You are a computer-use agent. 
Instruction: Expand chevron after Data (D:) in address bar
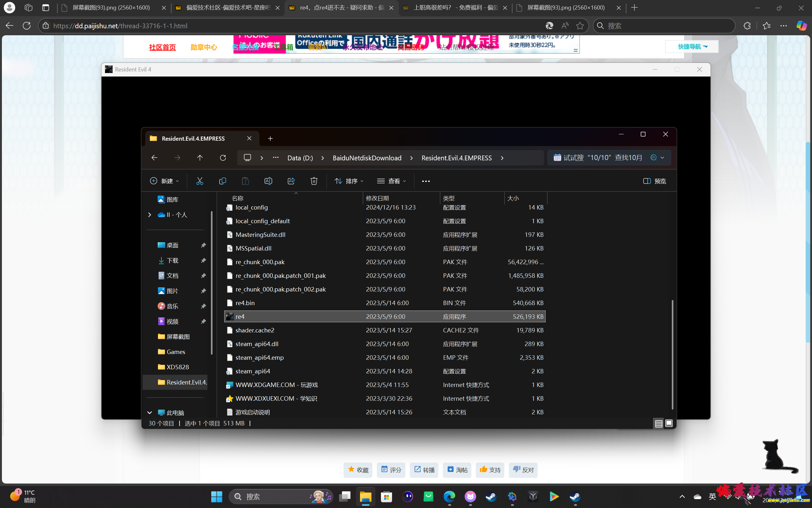point(323,158)
